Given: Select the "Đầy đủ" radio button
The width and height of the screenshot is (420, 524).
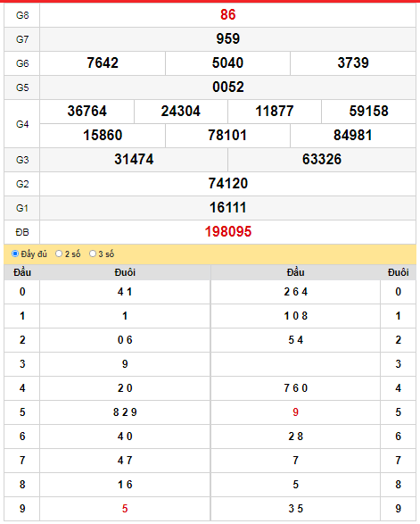Looking at the screenshot, I should point(15,254).
